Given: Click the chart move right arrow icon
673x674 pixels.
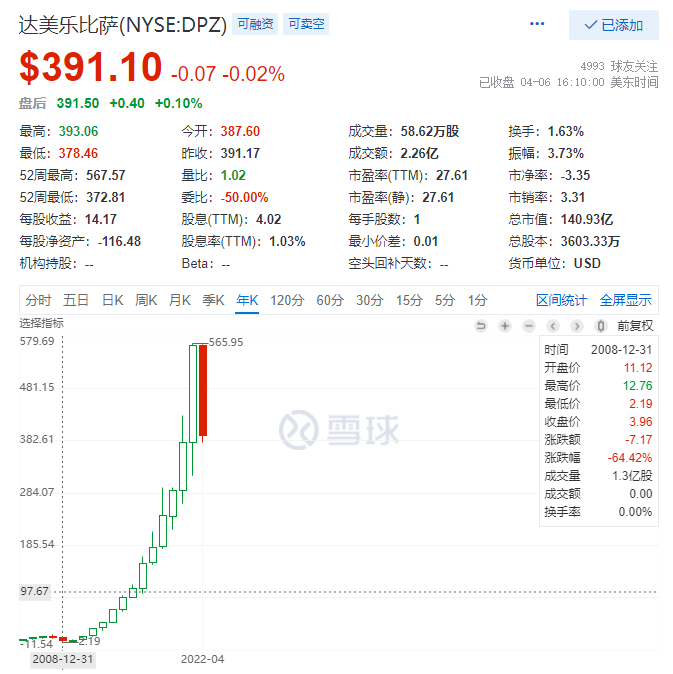Looking at the screenshot, I should point(577,326).
